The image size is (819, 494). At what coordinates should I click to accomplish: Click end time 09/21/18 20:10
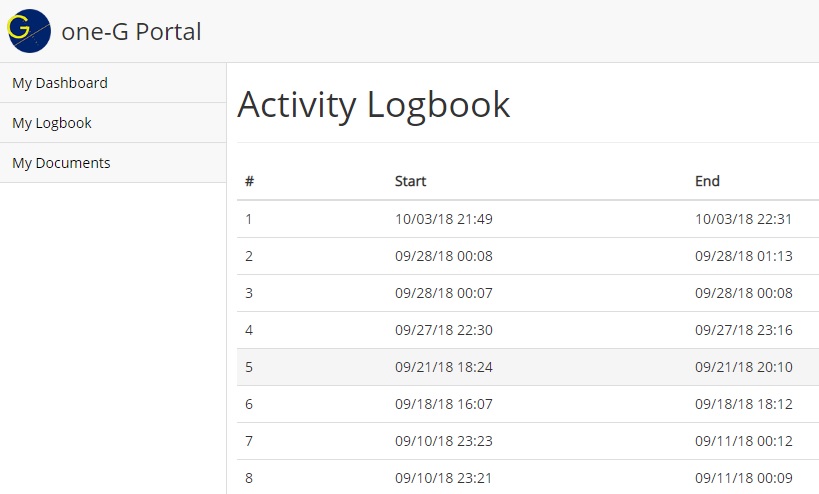(x=743, y=367)
